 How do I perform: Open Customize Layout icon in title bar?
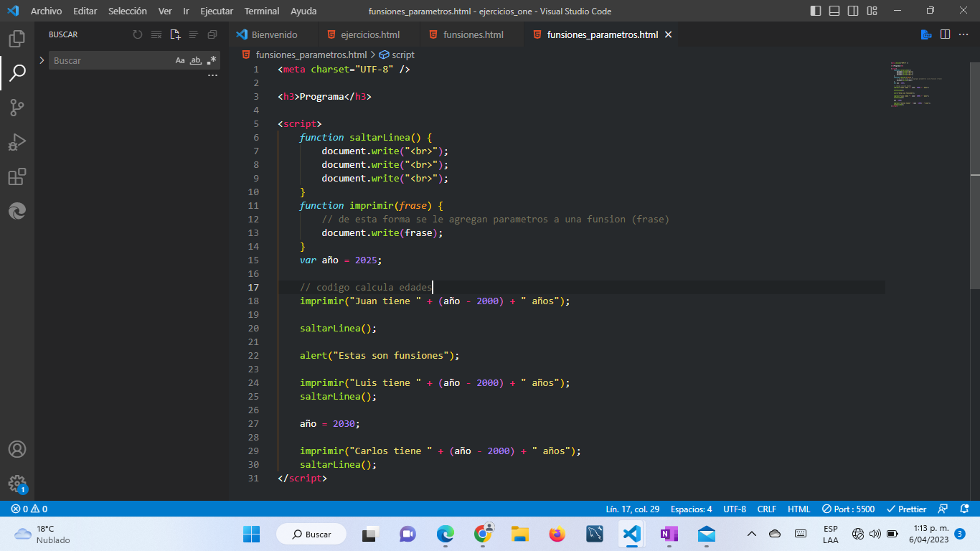(x=872, y=11)
